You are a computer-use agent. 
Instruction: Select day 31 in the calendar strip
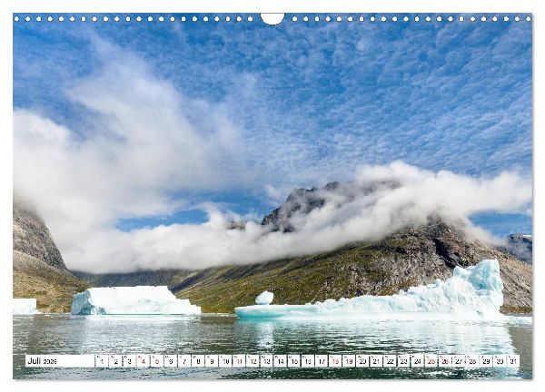[x=514, y=361]
